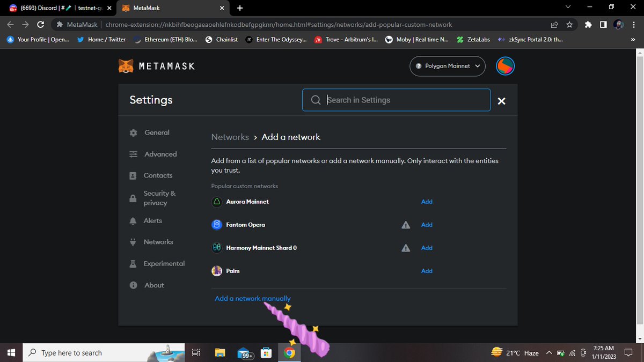Open Ethereum (ETH) Blo... bookmark

(165, 39)
